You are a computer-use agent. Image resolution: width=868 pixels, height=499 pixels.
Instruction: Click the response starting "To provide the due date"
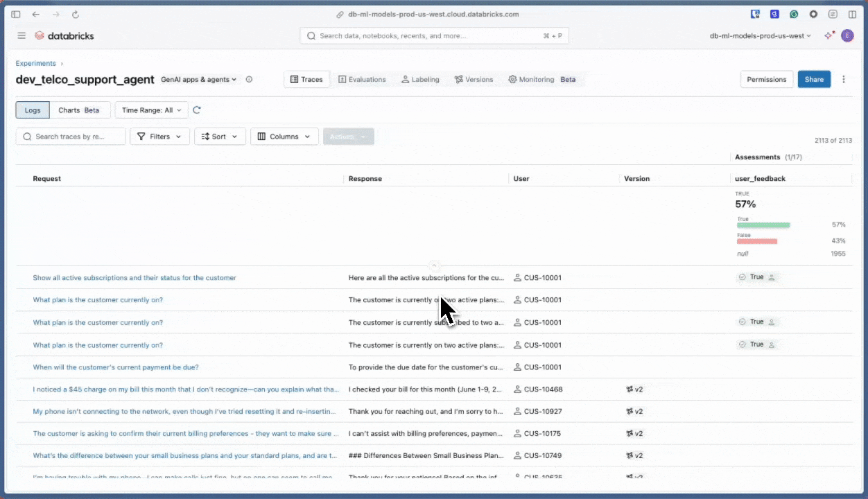click(426, 367)
